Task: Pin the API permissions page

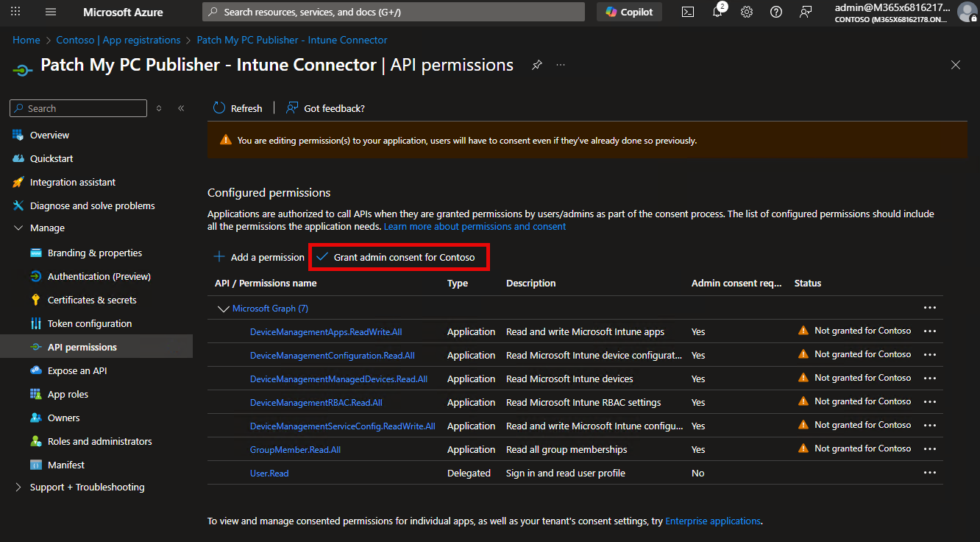Action: coord(536,65)
